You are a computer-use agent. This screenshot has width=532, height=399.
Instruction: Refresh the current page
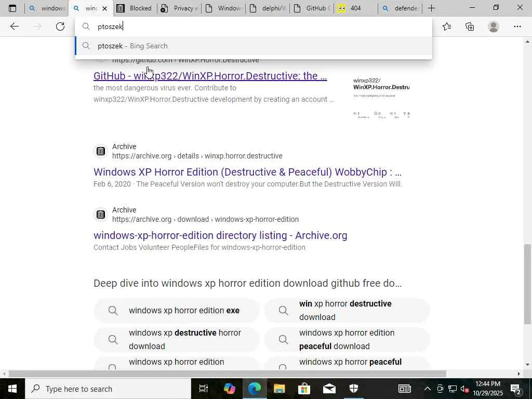(x=60, y=26)
